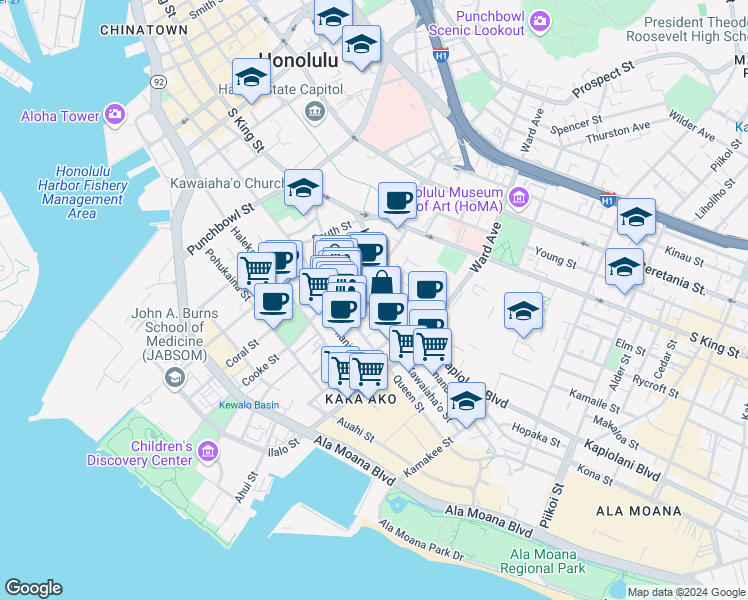Select the front shopping cart marker above KAKA'AKO
This screenshot has width=748, height=600.
tap(368, 374)
